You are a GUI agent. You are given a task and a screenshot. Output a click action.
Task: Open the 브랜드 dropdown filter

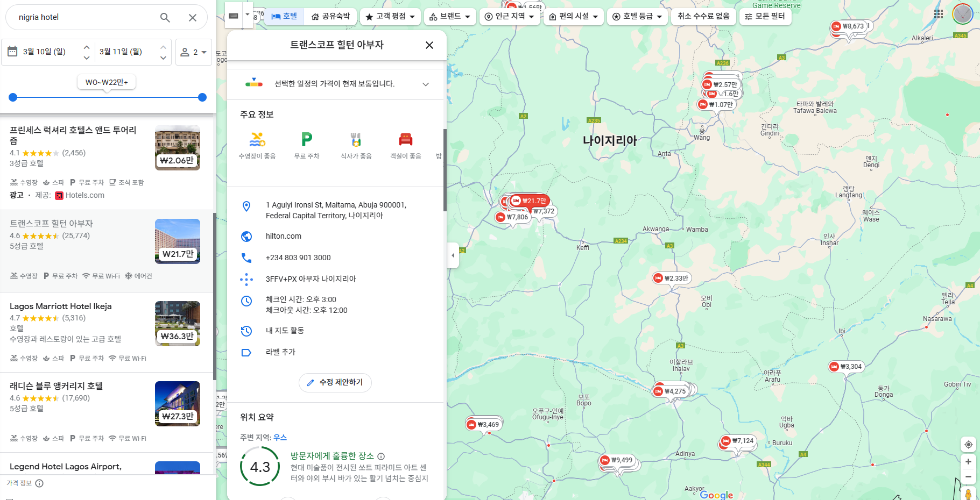[x=449, y=17]
